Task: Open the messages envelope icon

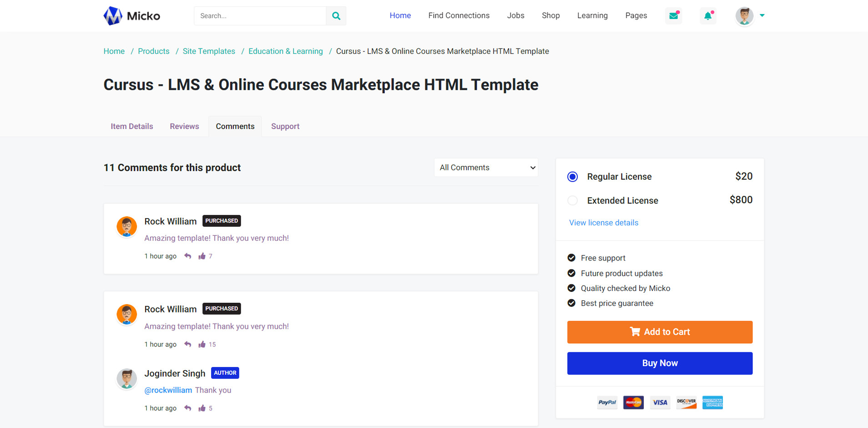Action: pos(673,16)
